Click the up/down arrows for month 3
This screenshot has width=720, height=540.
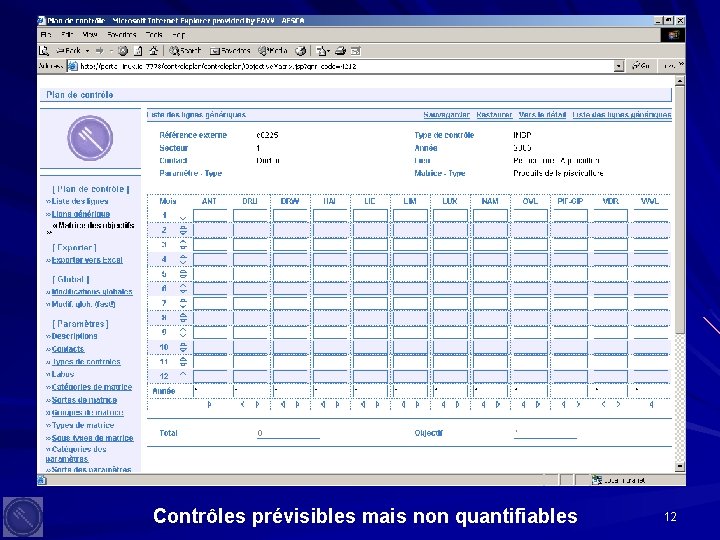183,245
